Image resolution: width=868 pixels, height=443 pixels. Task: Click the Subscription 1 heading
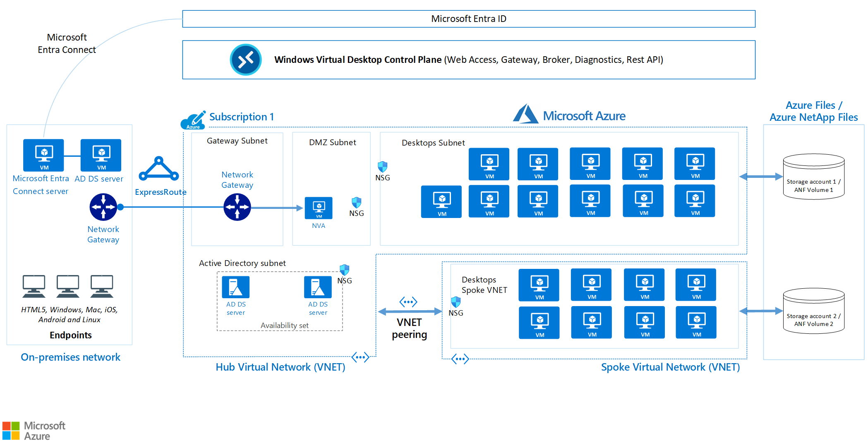(x=242, y=117)
